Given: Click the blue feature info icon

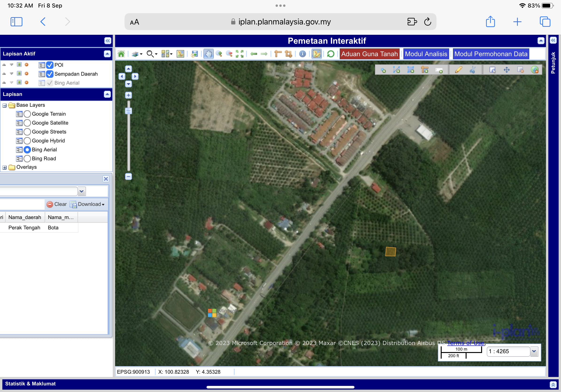Looking at the screenshot, I should 302,54.
